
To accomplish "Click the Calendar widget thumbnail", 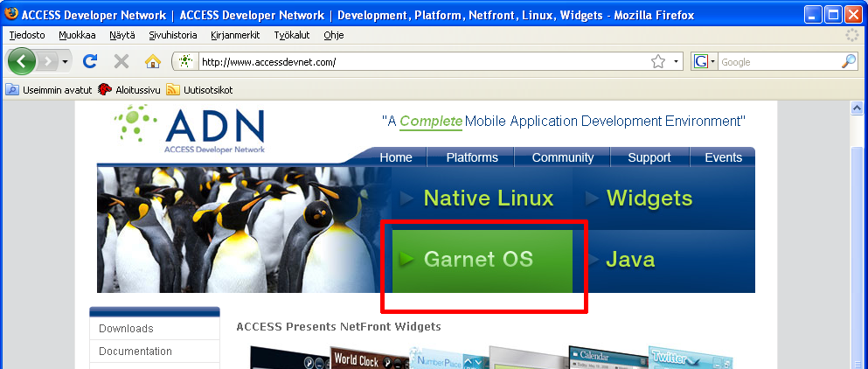I will click(608, 359).
